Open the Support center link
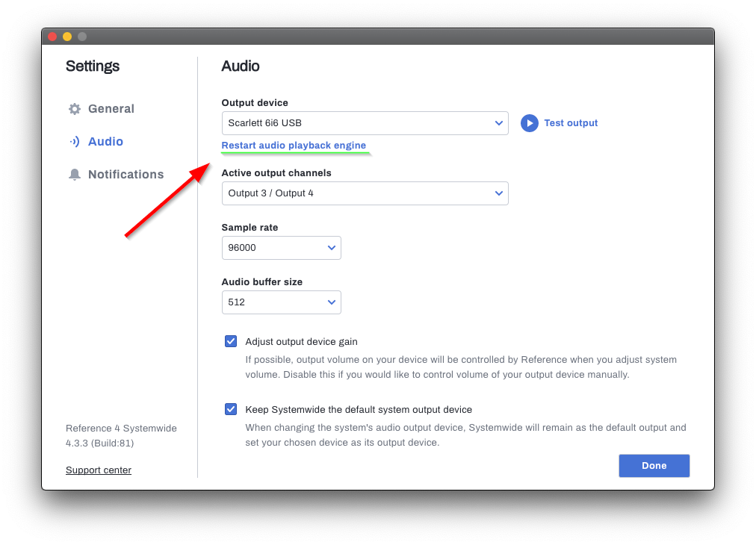Image resolution: width=756 pixels, height=545 pixels. pos(99,470)
